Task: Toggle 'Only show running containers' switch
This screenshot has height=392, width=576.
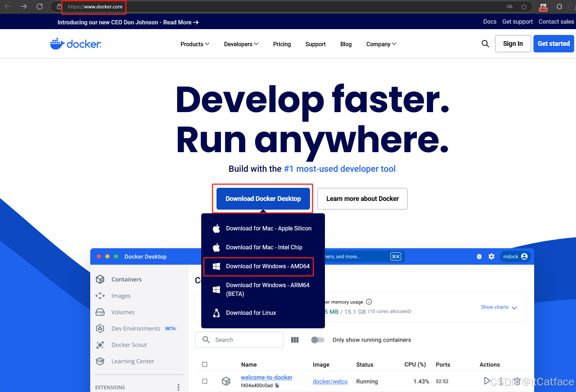Action: pos(318,340)
